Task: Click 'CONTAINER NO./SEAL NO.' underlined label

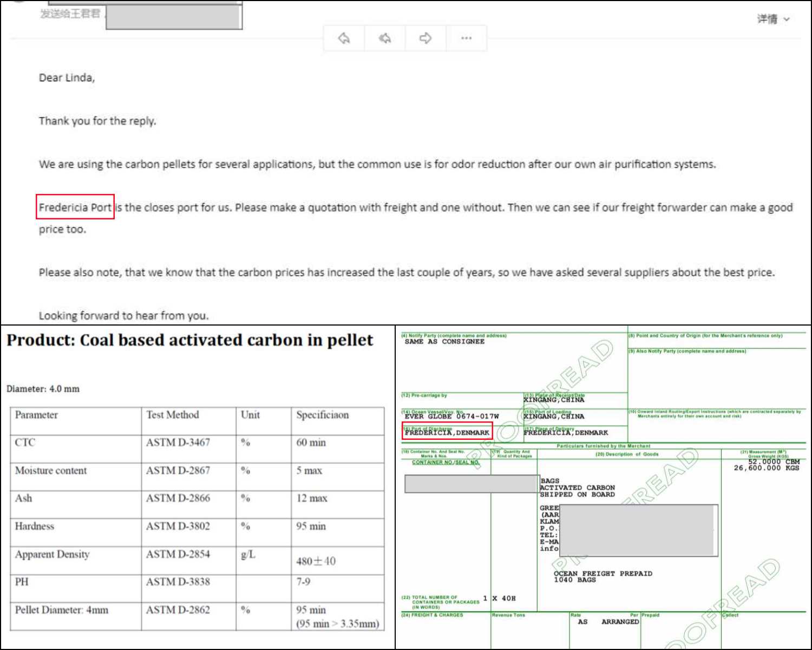Action: (x=446, y=463)
